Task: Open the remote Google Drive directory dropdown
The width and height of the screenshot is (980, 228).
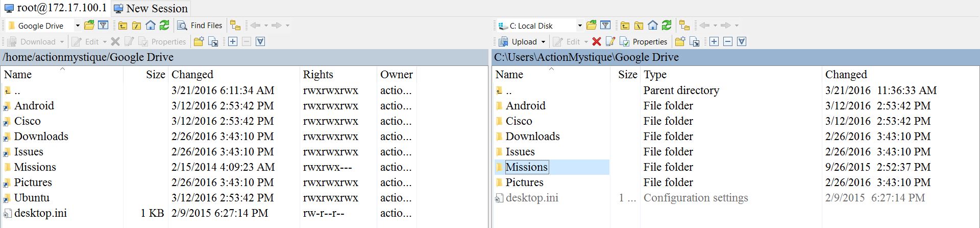Action: coord(78,26)
